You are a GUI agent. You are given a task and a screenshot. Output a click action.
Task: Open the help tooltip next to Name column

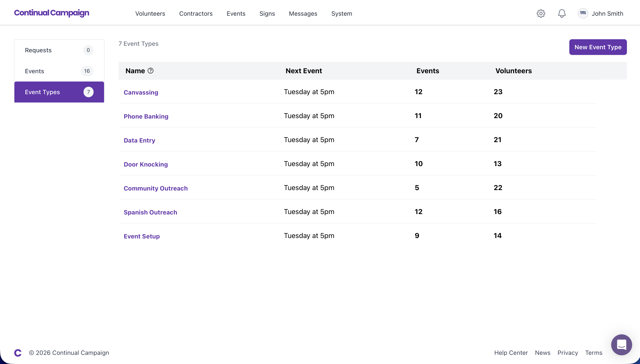[x=151, y=71]
